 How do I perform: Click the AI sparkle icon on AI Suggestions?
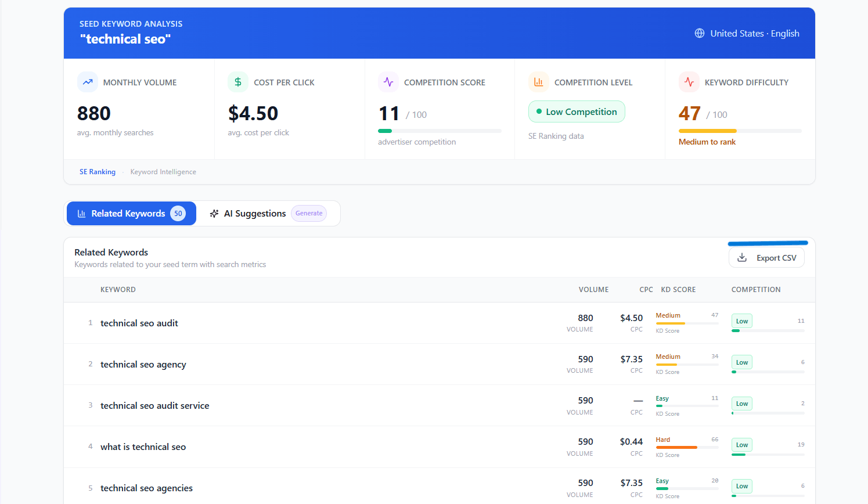click(x=214, y=213)
